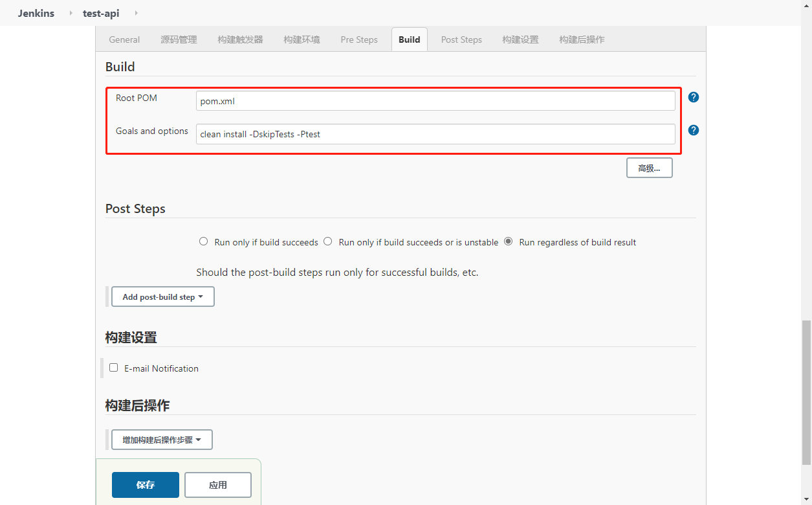Image resolution: width=812 pixels, height=505 pixels.
Task: Open 增加构建后操作步骤 dropdown
Action: 162,440
